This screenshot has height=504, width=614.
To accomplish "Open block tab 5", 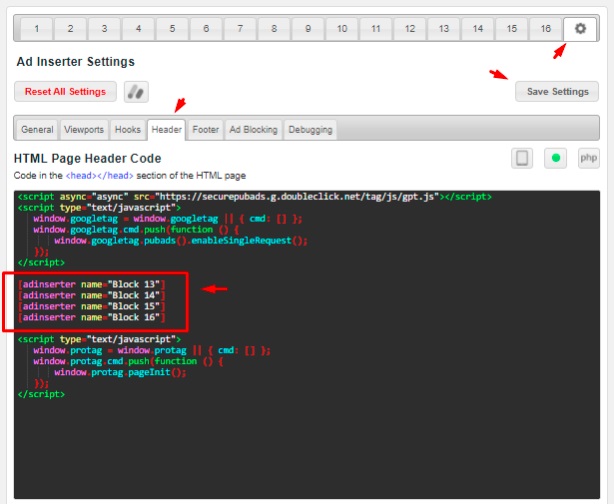I will tap(172, 29).
